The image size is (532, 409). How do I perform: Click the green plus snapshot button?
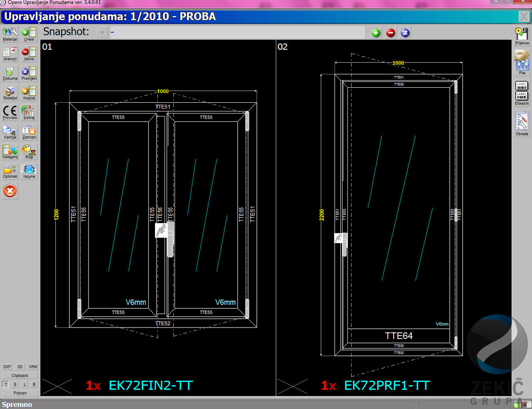coord(376,33)
